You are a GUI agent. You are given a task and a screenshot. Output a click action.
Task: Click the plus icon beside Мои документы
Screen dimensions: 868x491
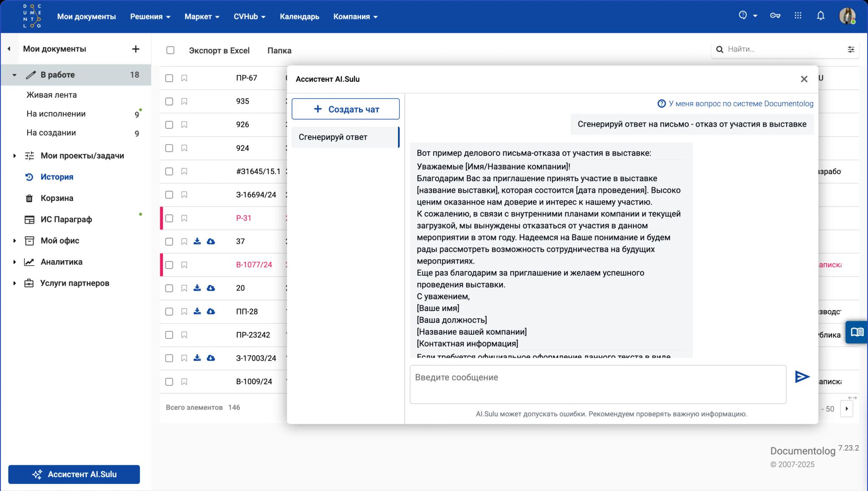(x=136, y=49)
